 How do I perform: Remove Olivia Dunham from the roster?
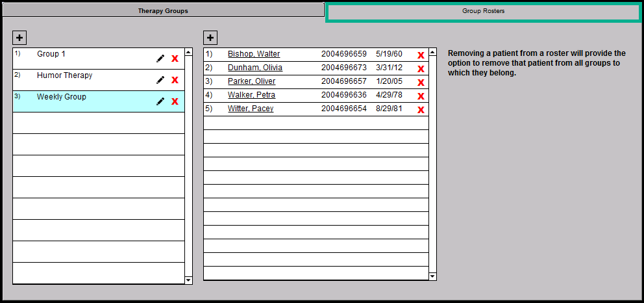[421, 69]
